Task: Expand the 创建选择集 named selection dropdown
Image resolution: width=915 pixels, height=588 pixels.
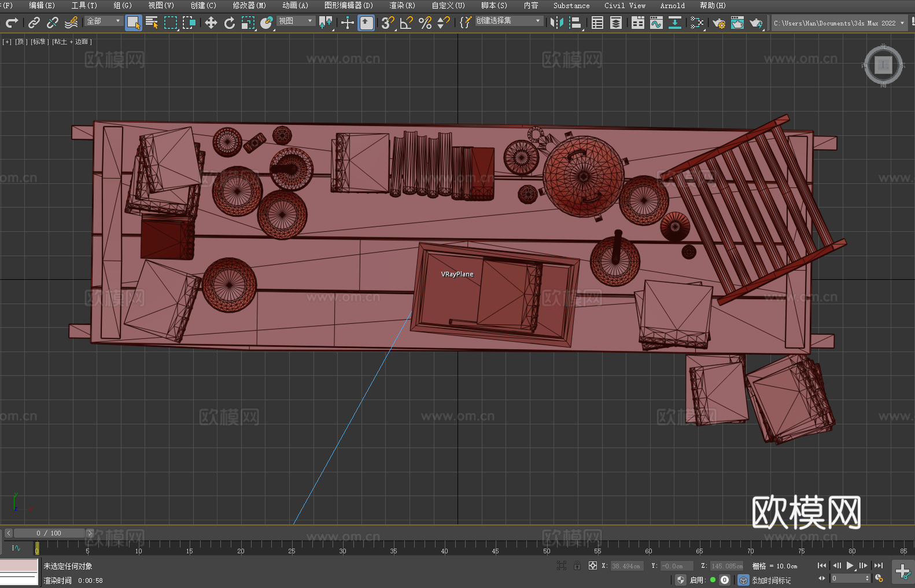Action: coord(509,21)
